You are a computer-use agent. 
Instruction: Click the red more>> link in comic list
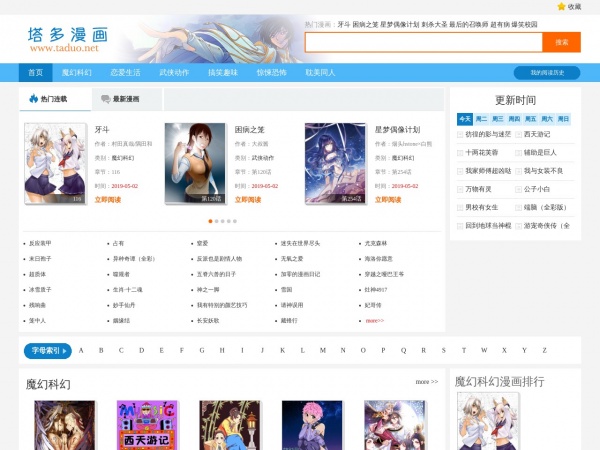pos(375,321)
